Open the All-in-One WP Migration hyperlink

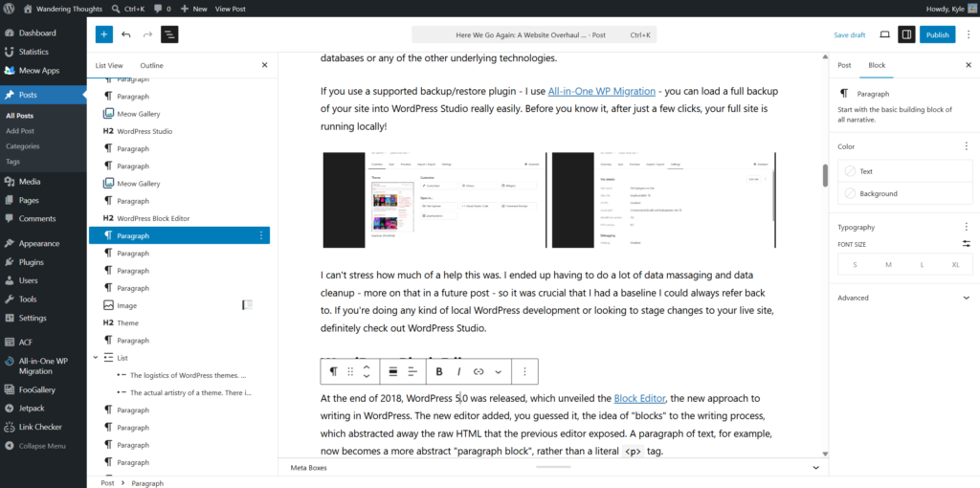tap(602, 91)
